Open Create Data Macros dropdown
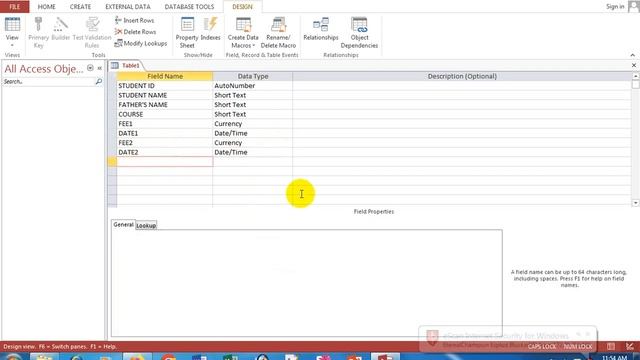640x360 pixels. [243, 33]
